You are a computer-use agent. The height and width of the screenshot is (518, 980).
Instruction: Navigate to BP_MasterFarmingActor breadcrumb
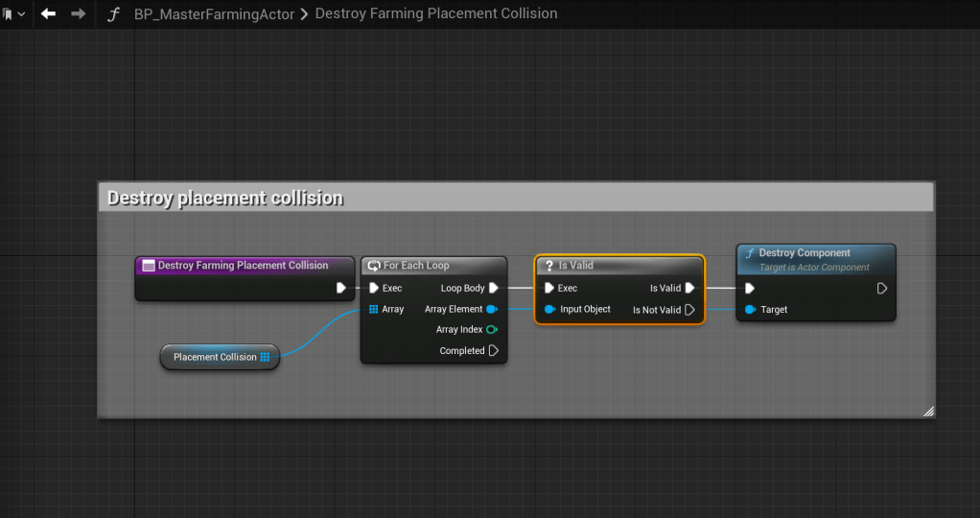tap(213, 14)
